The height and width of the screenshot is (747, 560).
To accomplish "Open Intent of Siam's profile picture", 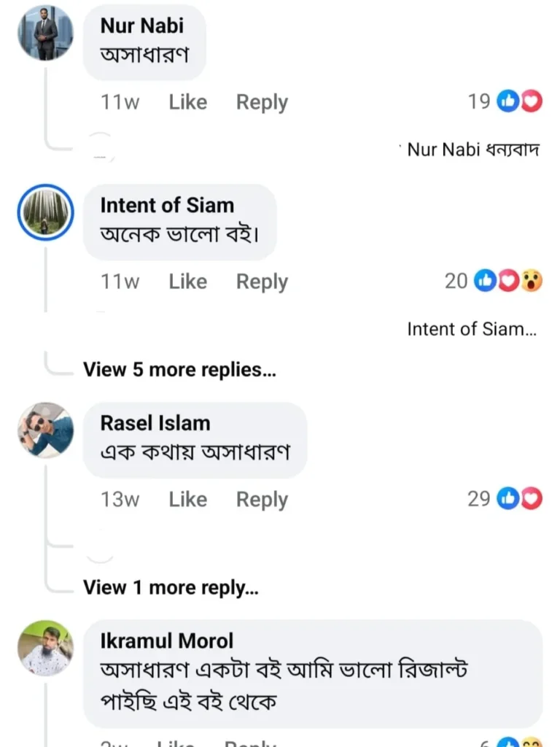I will [45, 212].
